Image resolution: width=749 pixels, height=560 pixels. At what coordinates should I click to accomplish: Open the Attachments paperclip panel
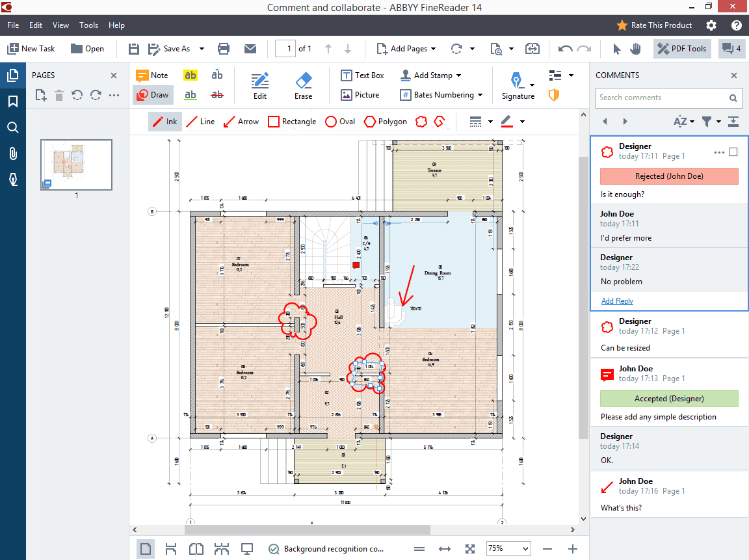[13, 153]
